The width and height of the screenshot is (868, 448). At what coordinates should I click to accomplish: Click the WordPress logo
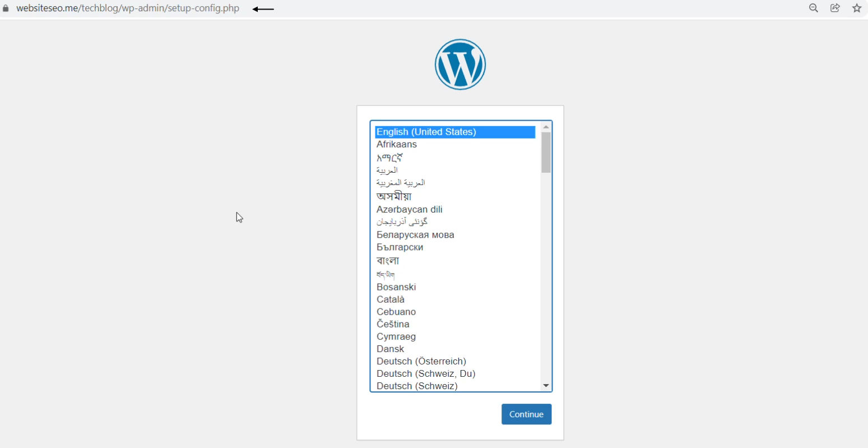click(x=460, y=64)
